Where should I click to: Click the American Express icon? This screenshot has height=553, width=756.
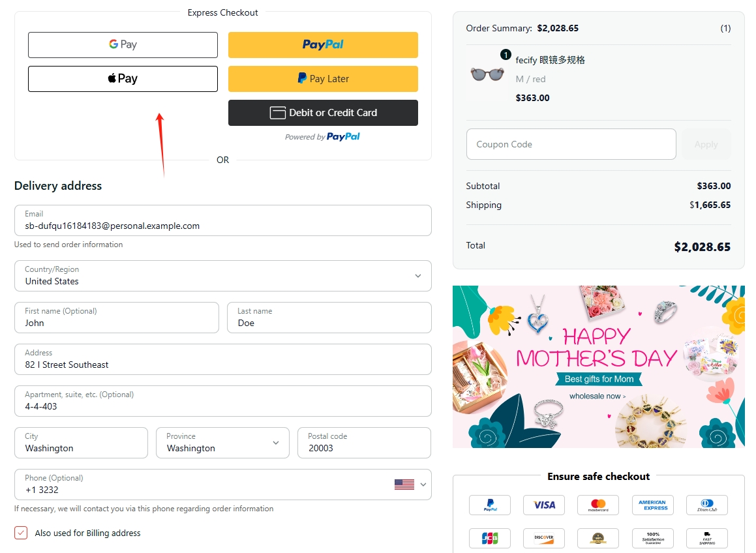652,505
